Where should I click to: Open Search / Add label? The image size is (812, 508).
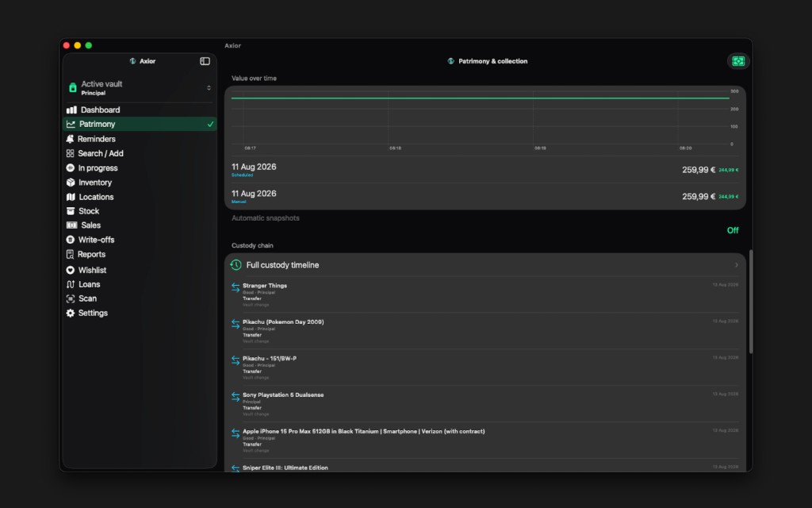click(x=101, y=153)
